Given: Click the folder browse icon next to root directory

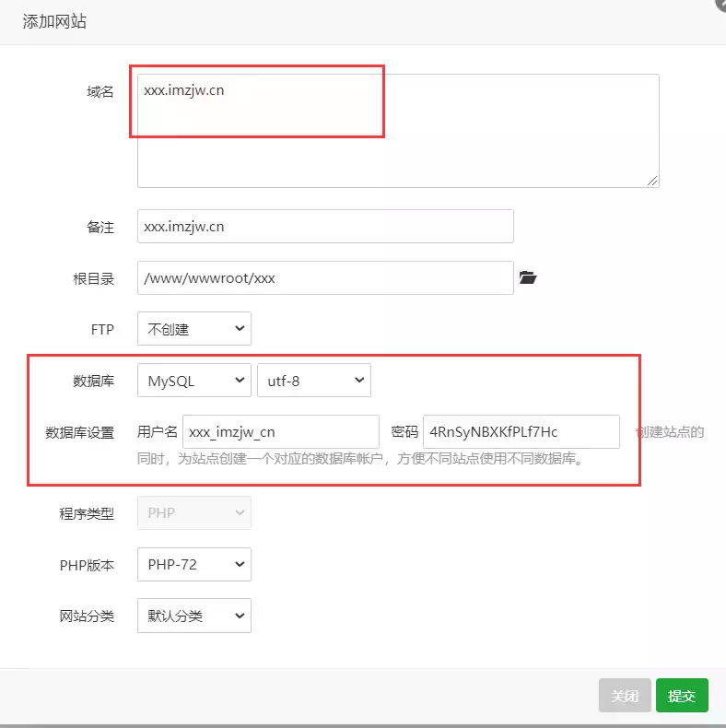Looking at the screenshot, I should coord(528,277).
